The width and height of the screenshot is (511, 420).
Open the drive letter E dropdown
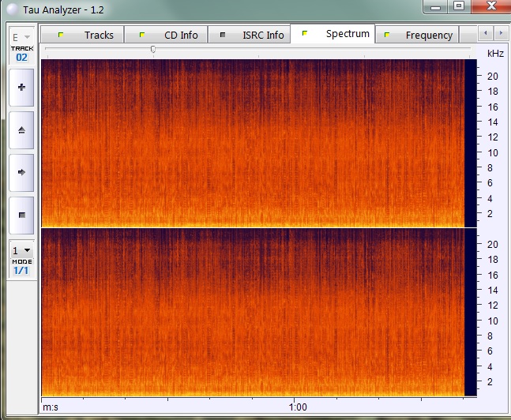point(21,37)
